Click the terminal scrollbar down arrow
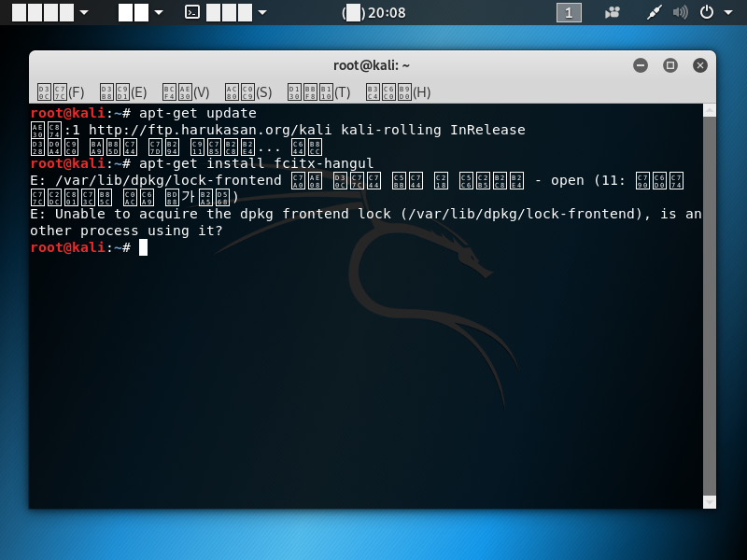This screenshot has width=747, height=560. pos(710,502)
